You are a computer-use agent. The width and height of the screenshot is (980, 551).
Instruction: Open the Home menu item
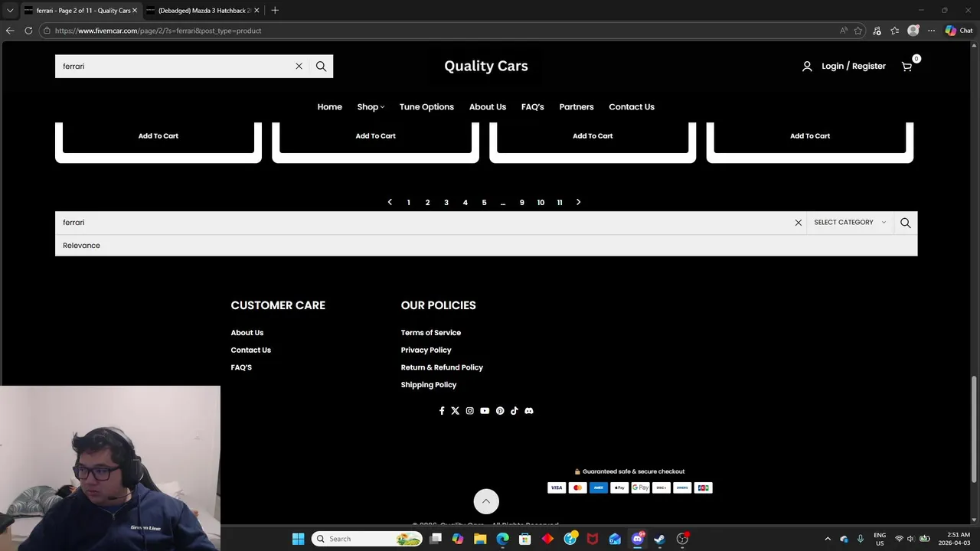330,107
